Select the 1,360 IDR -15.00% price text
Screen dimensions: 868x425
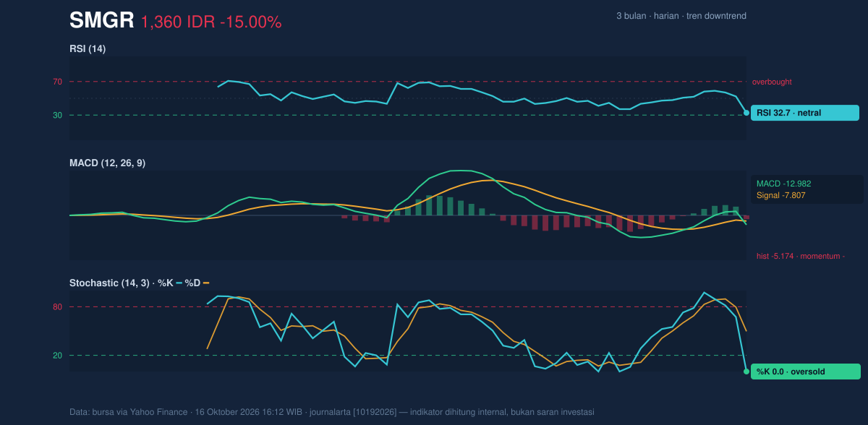pos(211,22)
